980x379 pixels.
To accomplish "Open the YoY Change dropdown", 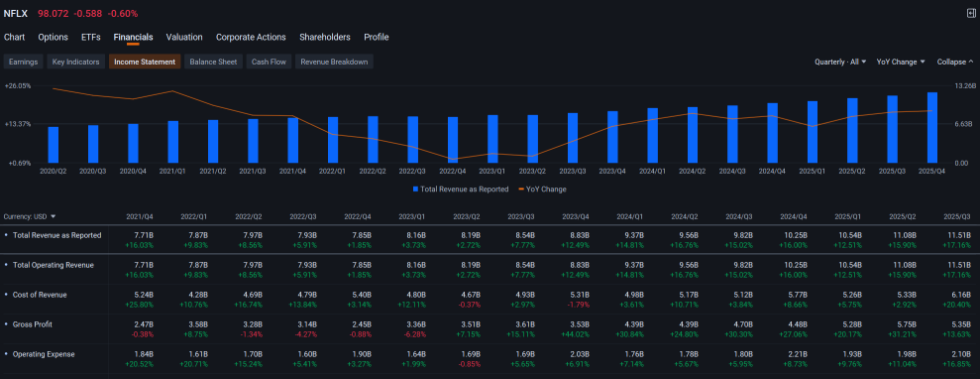I will point(901,62).
